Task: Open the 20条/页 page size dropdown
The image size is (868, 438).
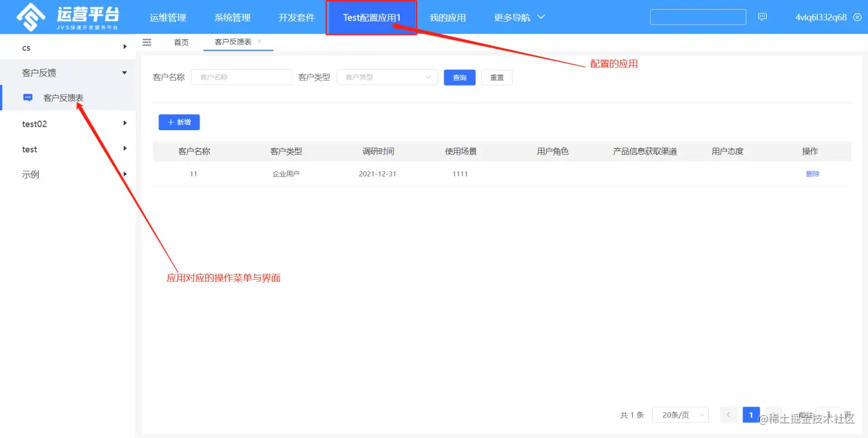Action: [681, 415]
